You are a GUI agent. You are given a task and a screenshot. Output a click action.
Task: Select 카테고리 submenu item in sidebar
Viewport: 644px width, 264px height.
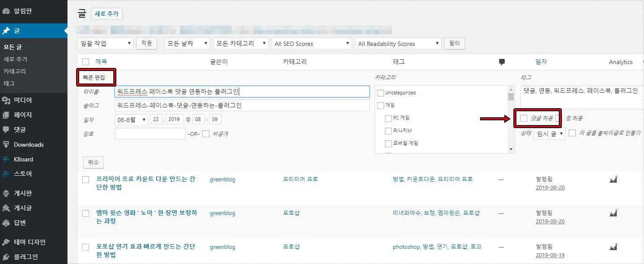pos(15,71)
